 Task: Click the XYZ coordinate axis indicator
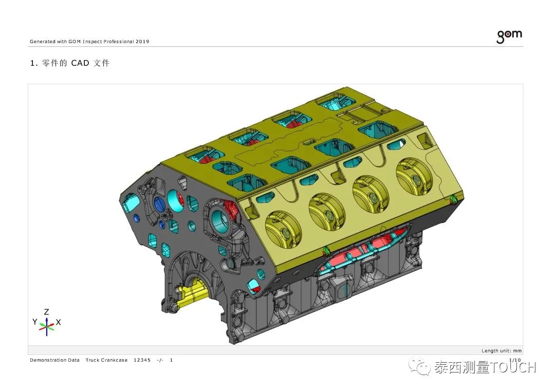pyautogui.click(x=47, y=322)
